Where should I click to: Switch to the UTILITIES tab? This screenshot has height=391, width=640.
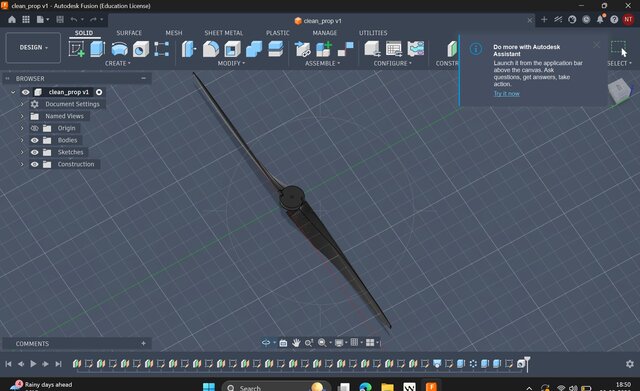[373, 33]
